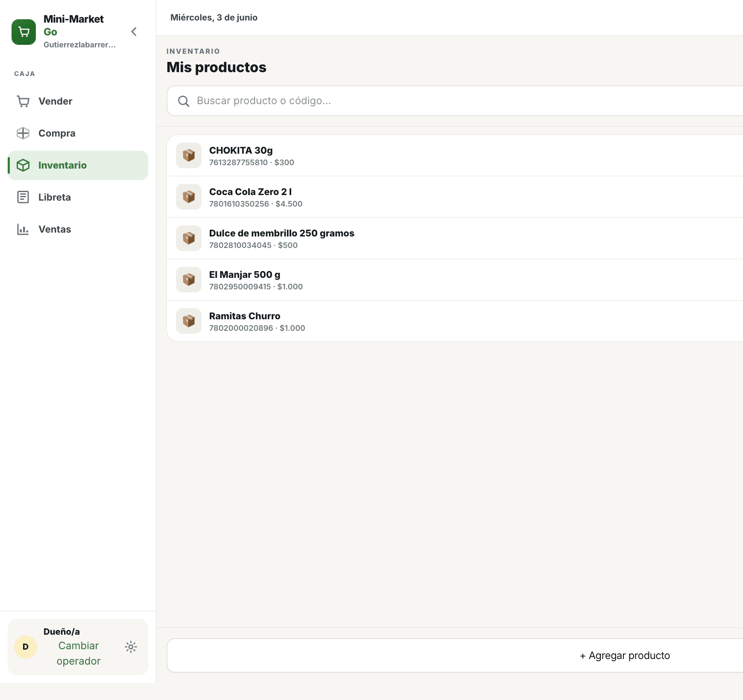This screenshot has height=700, width=743.
Task: Open the Vender section
Action: pos(78,101)
